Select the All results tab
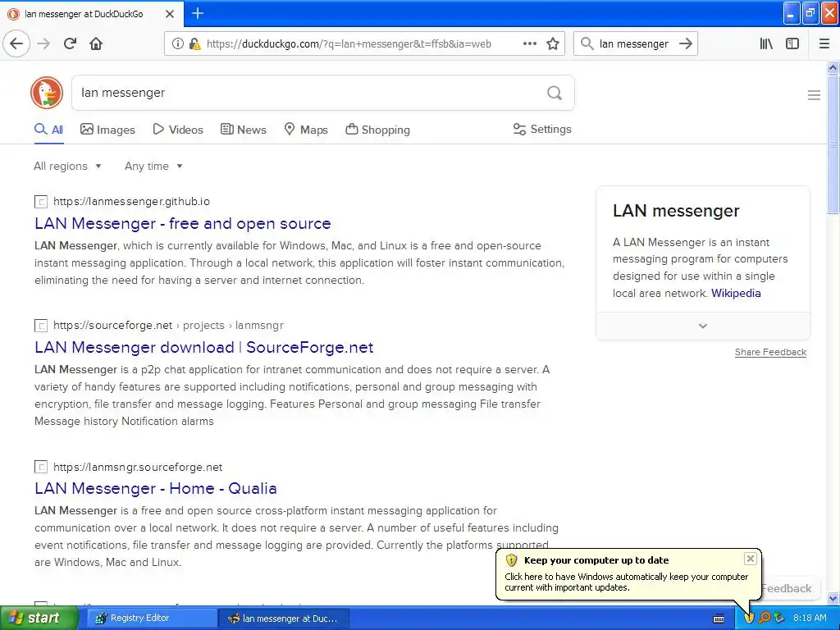Viewport: 840px width, 630px height. point(48,130)
